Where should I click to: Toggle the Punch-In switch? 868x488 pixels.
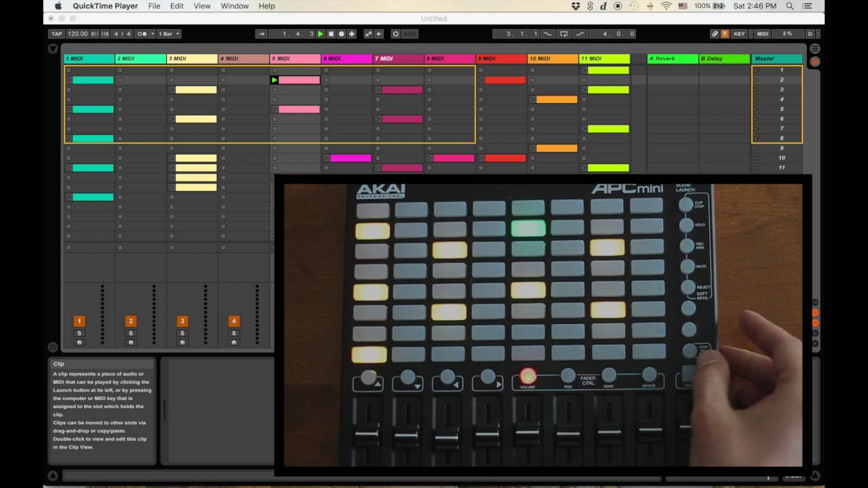[547, 34]
